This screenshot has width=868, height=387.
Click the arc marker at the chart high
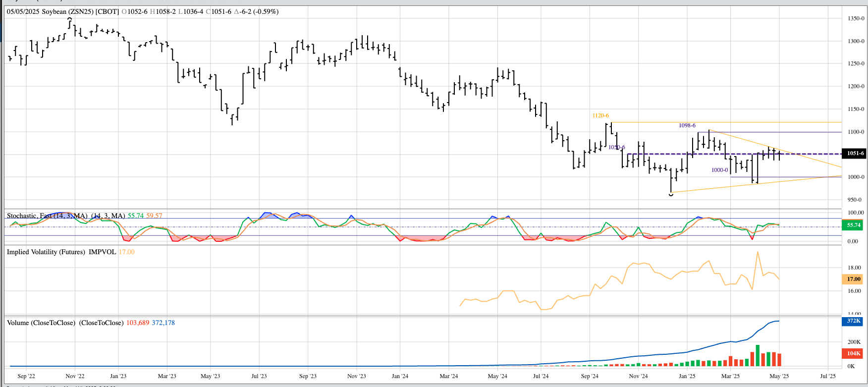(x=70, y=19)
